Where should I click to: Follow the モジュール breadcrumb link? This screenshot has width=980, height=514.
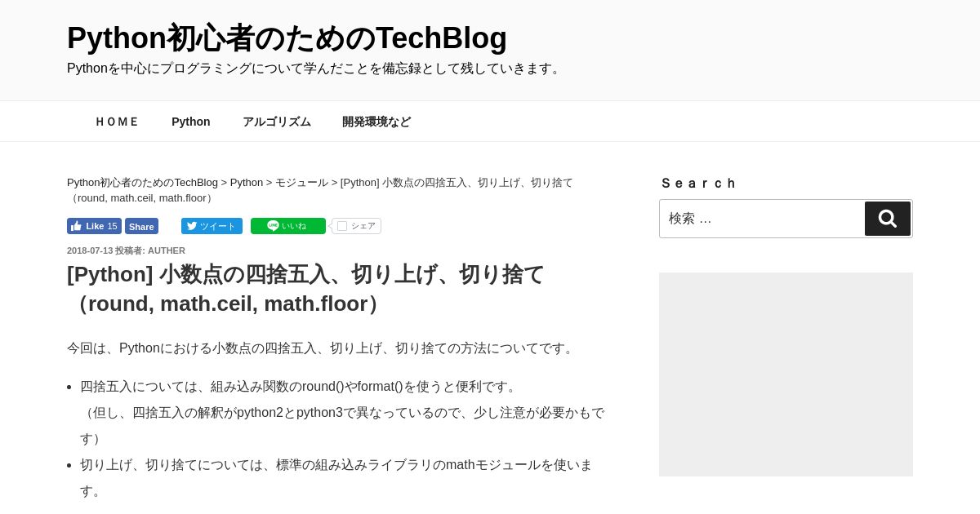click(301, 183)
